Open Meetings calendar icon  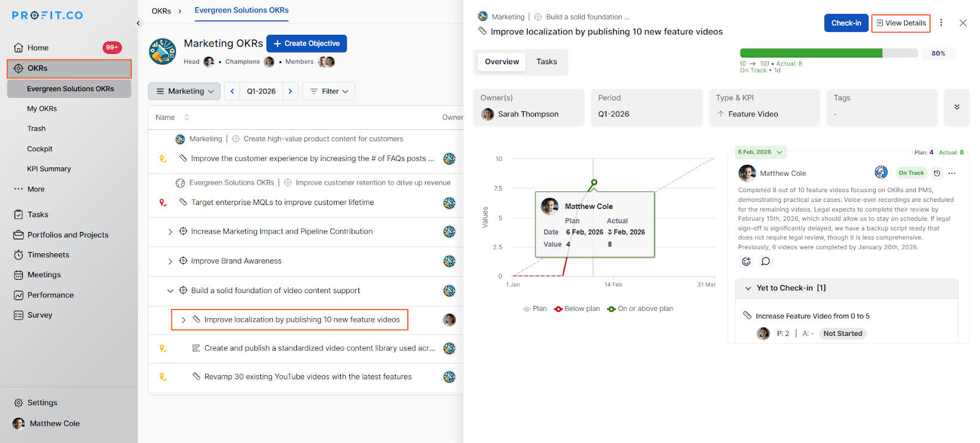click(x=18, y=275)
